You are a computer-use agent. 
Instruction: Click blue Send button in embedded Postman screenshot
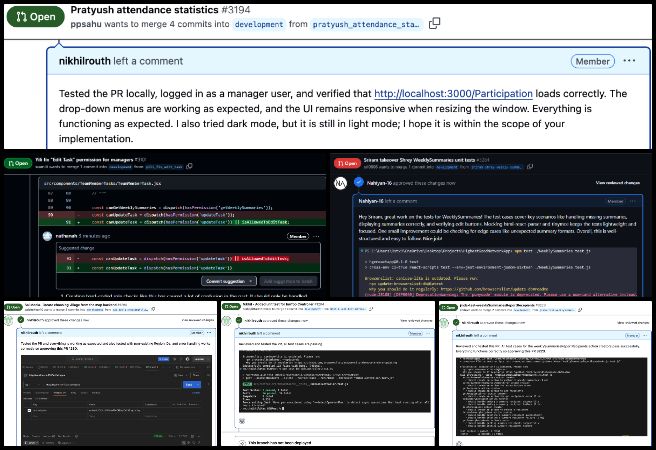(x=192, y=384)
